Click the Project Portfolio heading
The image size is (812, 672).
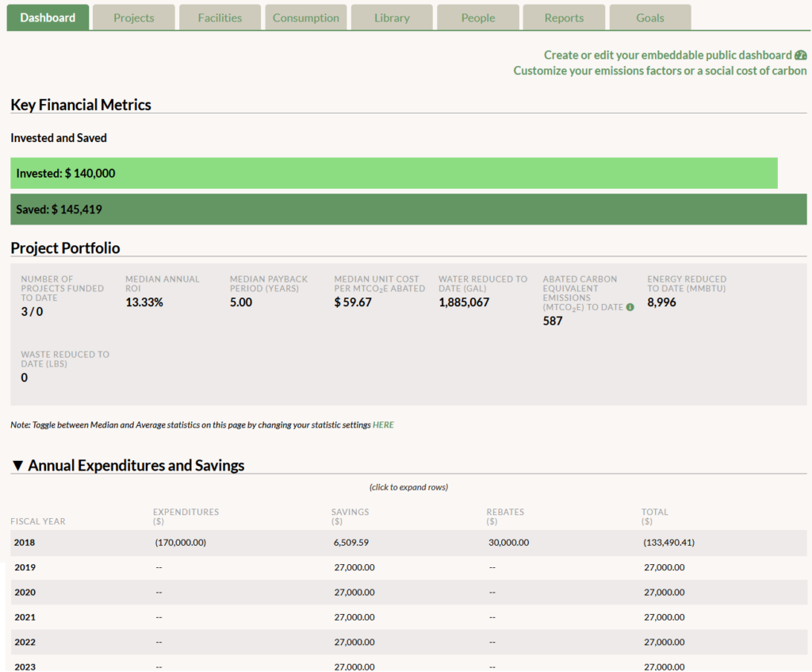pyautogui.click(x=65, y=248)
